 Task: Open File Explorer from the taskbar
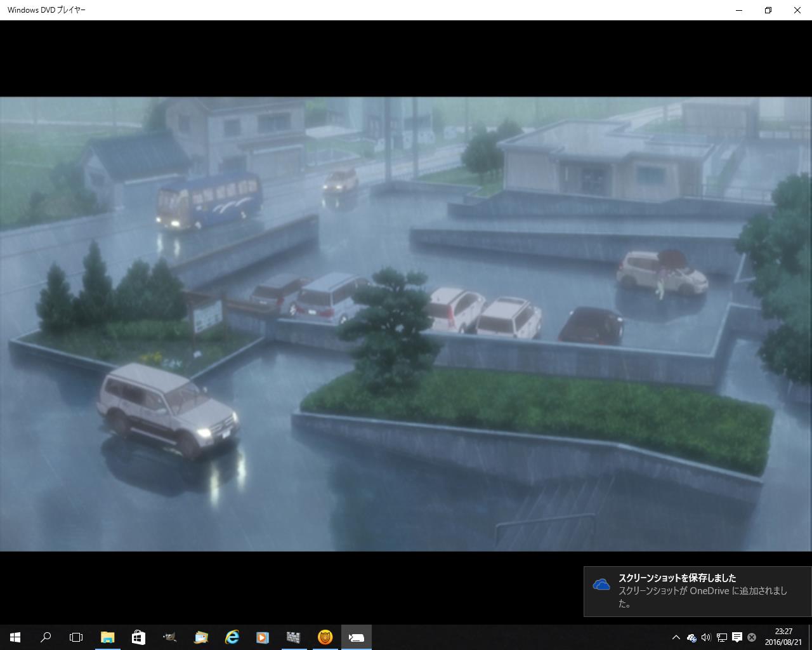pyautogui.click(x=108, y=637)
